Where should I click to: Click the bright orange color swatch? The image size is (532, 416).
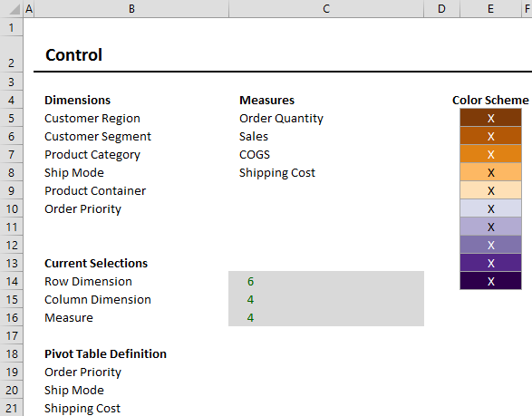tap(490, 154)
